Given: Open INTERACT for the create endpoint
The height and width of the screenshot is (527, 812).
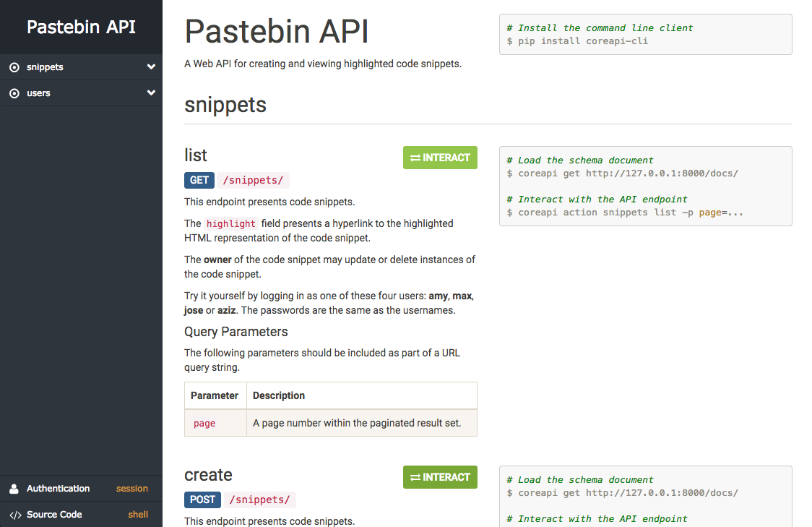Looking at the screenshot, I should pos(440,476).
